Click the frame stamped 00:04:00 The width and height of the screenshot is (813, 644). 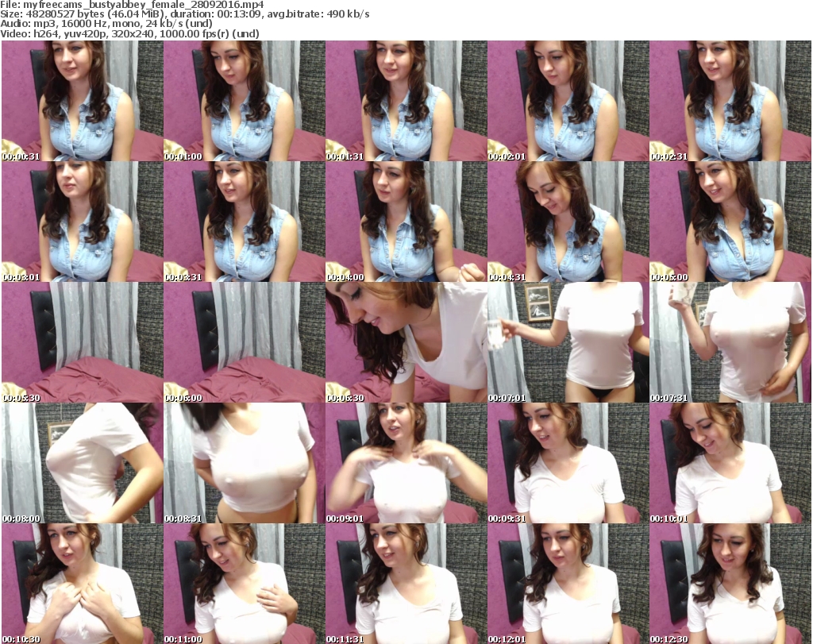click(x=406, y=222)
